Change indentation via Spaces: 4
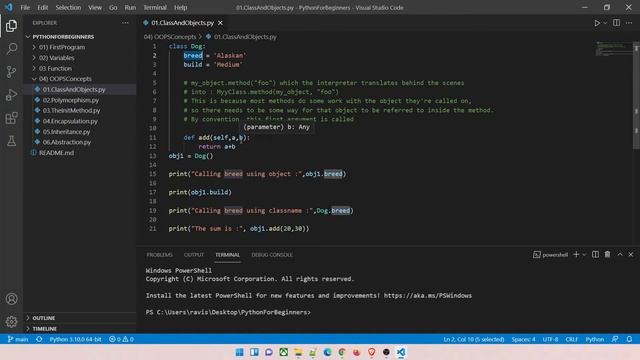 [x=523, y=339]
